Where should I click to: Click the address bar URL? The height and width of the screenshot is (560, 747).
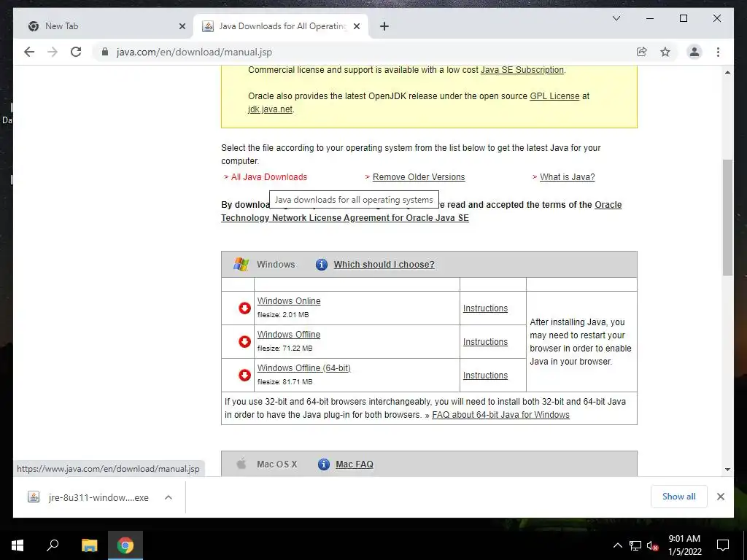click(x=194, y=52)
